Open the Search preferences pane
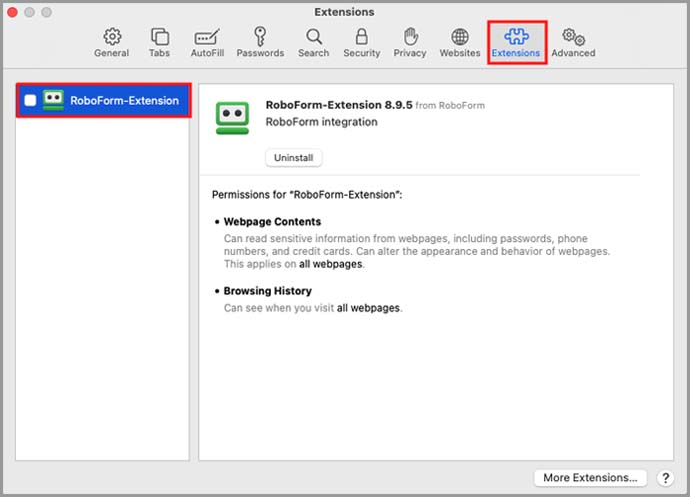 pyautogui.click(x=313, y=43)
